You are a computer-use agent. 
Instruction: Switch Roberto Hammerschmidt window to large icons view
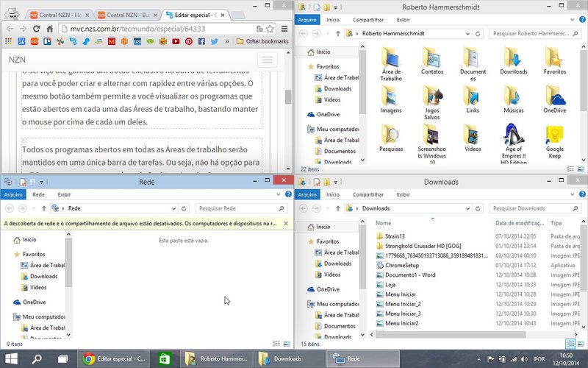pyautogui.click(x=581, y=169)
